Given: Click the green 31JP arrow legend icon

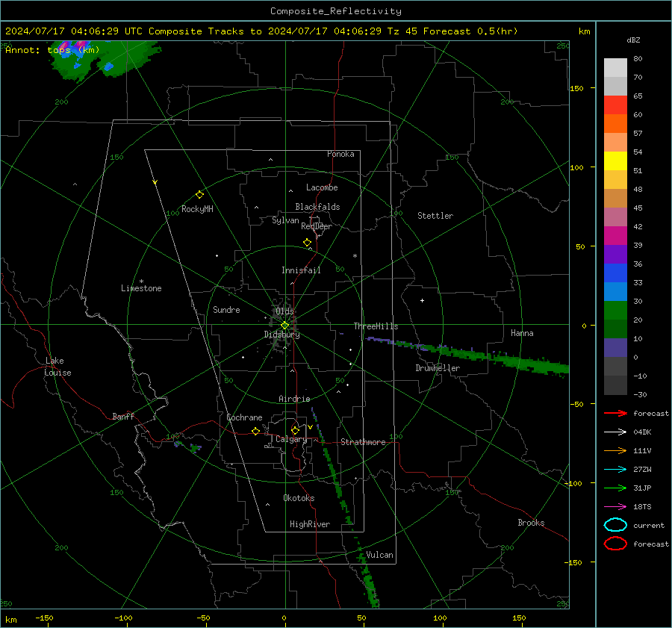Looking at the screenshot, I should coord(615,488).
